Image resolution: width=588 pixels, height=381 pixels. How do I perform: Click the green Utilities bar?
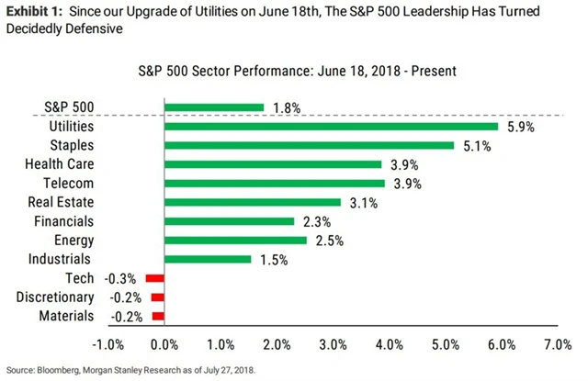click(331, 127)
